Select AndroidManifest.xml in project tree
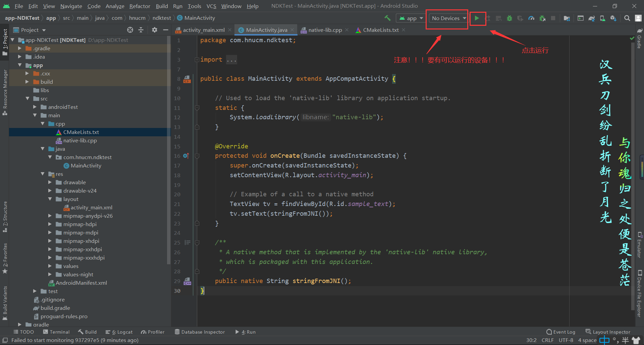 coord(81,283)
